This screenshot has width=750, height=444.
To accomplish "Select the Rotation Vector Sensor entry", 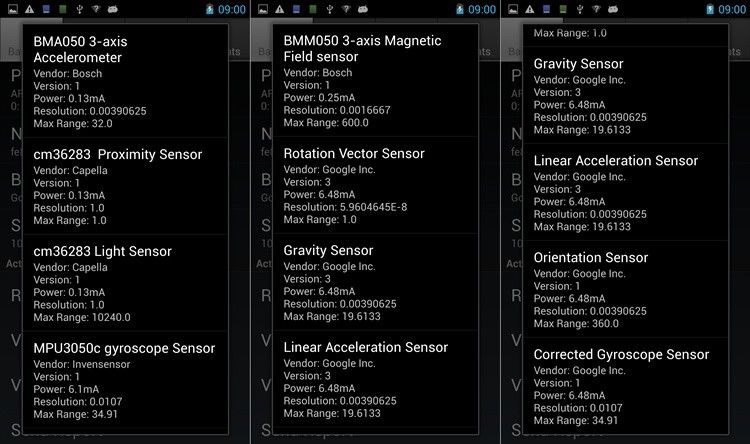I will pos(375,185).
